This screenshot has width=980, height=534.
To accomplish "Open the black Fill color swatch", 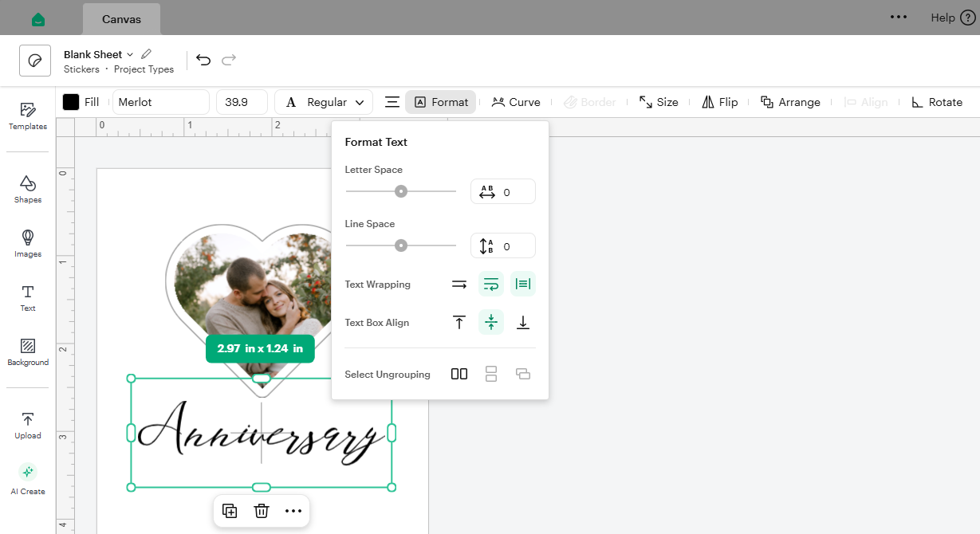I will click(x=71, y=102).
